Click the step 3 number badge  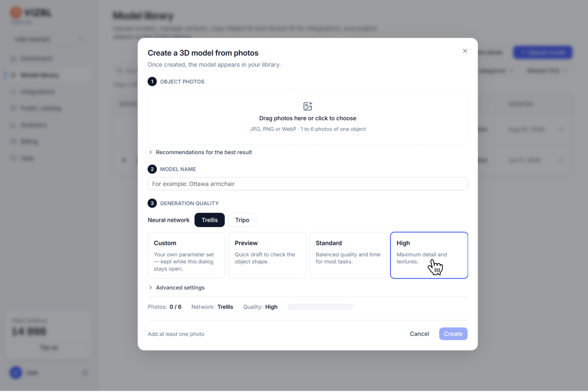pos(152,203)
